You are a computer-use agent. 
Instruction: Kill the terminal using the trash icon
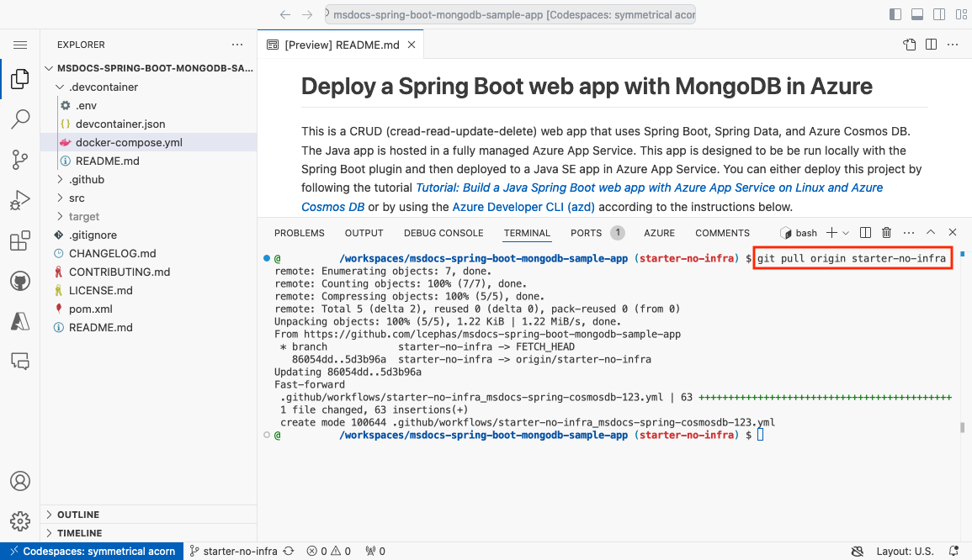[886, 233]
